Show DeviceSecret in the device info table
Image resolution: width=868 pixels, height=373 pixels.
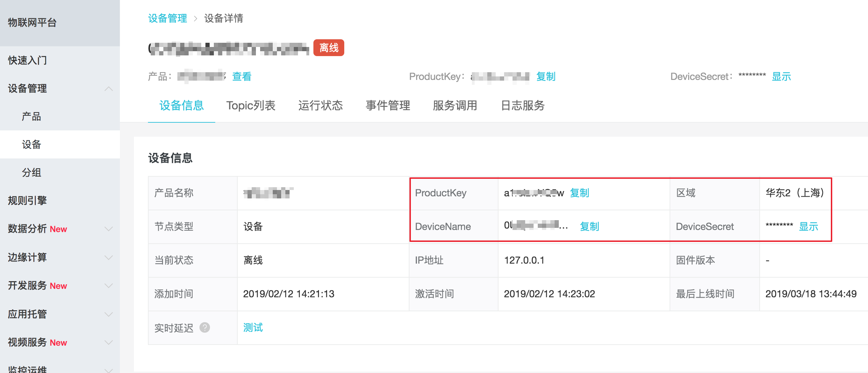(x=808, y=226)
